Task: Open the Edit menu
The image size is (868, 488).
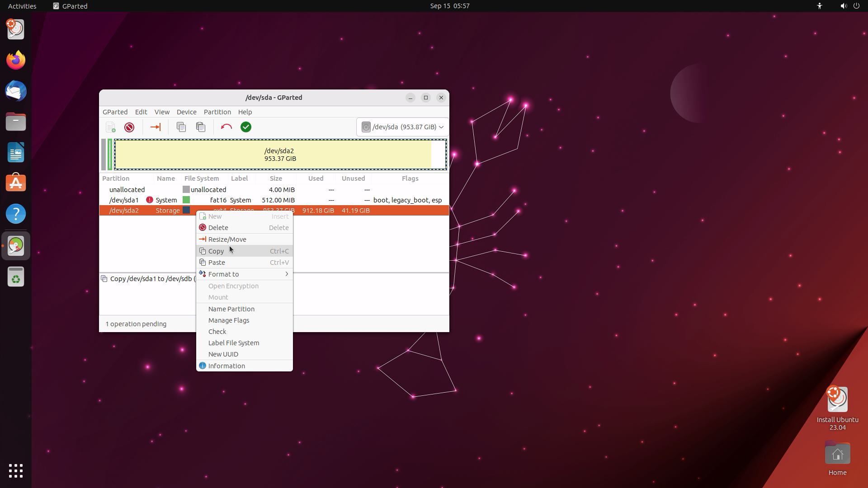Action: [x=141, y=112]
